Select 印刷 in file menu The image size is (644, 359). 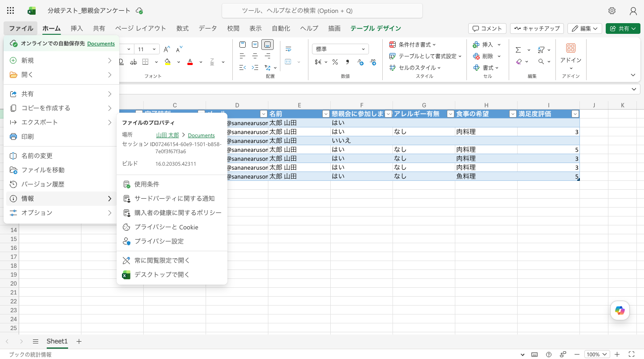pyautogui.click(x=61, y=136)
